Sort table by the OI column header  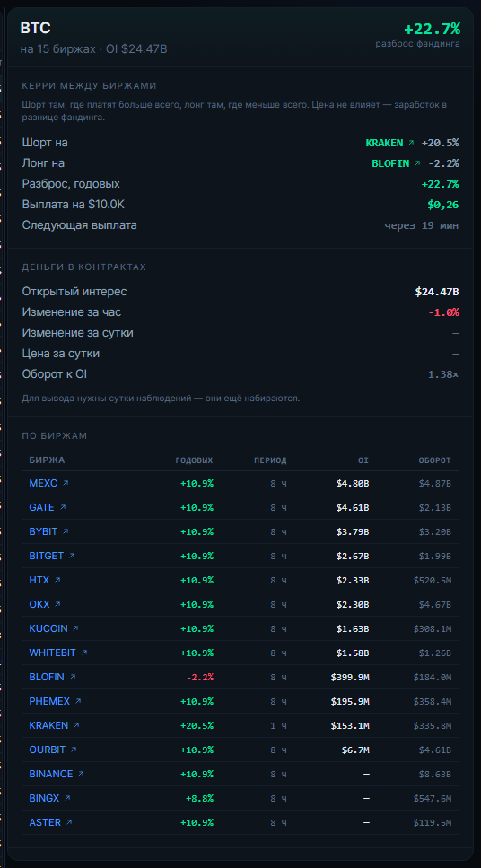pyautogui.click(x=363, y=460)
